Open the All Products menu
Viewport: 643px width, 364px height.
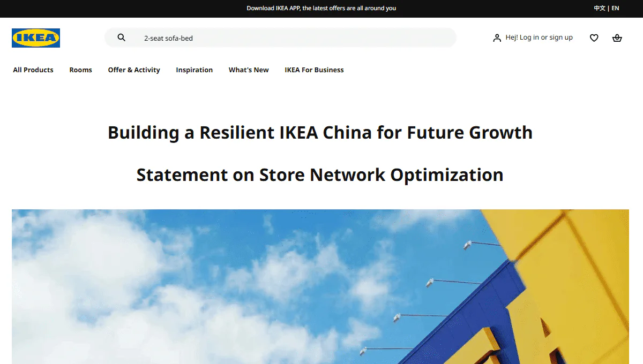click(x=33, y=70)
